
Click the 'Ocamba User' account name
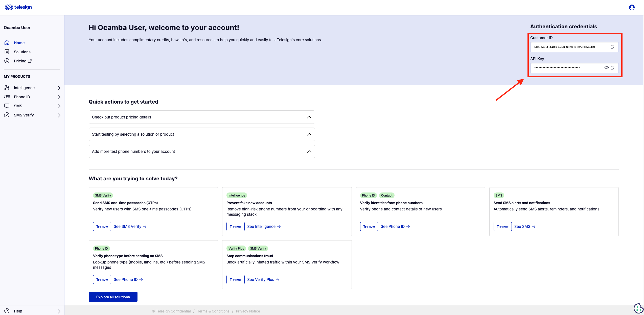tap(17, 28)
